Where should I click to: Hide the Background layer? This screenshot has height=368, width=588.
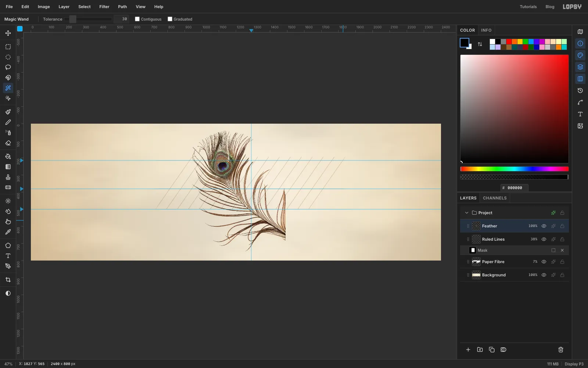544,275
